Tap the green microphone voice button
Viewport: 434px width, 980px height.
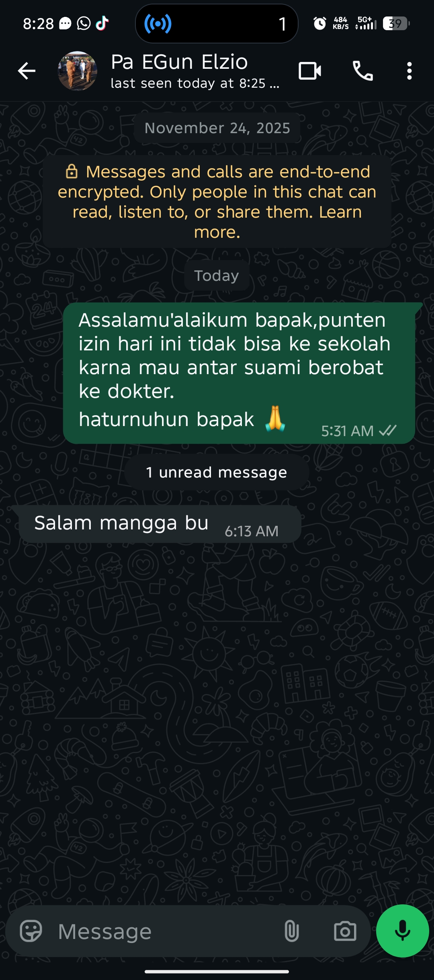tap(403, 931)
